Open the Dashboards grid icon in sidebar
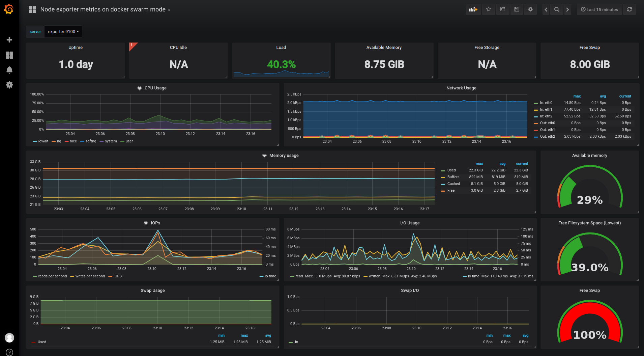Screen dimensions: 644x356 (9, 55)
